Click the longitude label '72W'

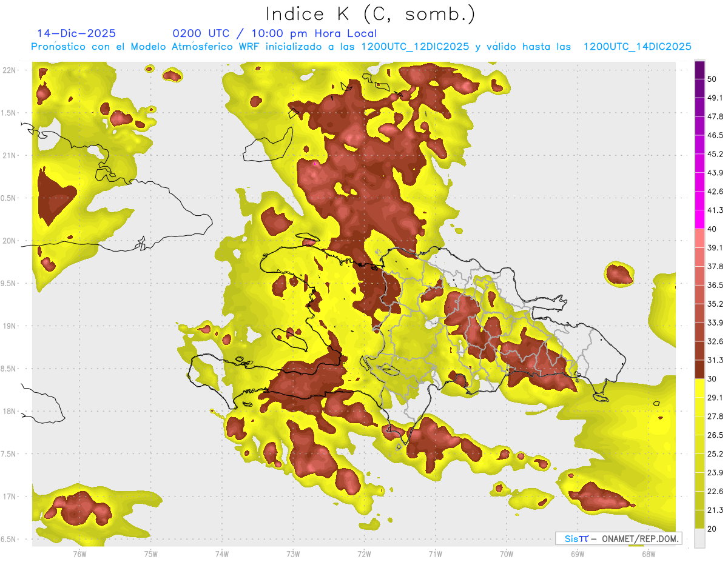364,554
